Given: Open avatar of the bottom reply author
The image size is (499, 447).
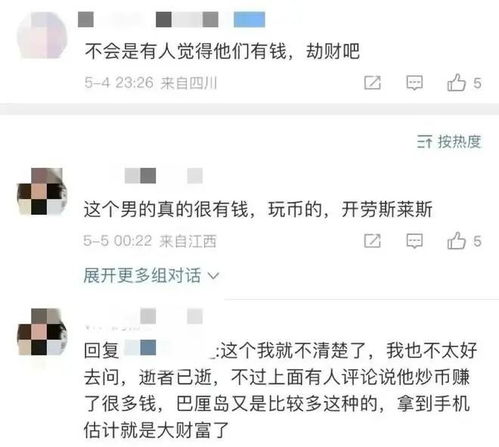Looking at the screenshot, I should (x=42, y=332).
